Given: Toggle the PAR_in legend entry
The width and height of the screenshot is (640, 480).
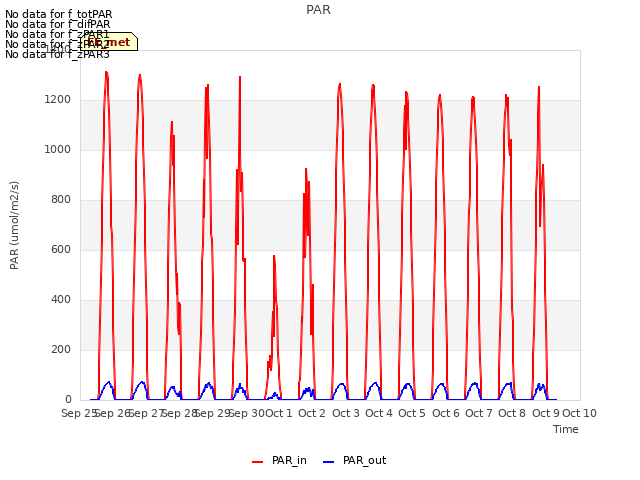Looking at the screenshot, I should 280,460.
